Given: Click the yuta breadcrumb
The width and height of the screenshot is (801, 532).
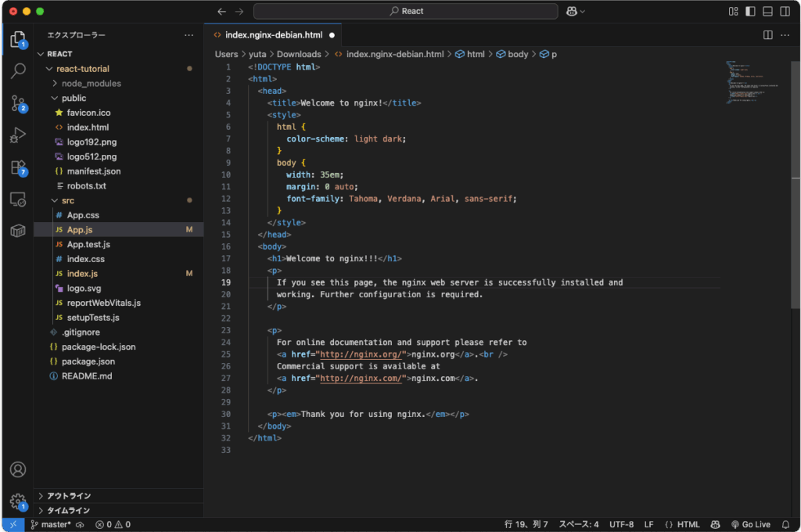Looking at the screenshot, I should [x=257, y=54].
